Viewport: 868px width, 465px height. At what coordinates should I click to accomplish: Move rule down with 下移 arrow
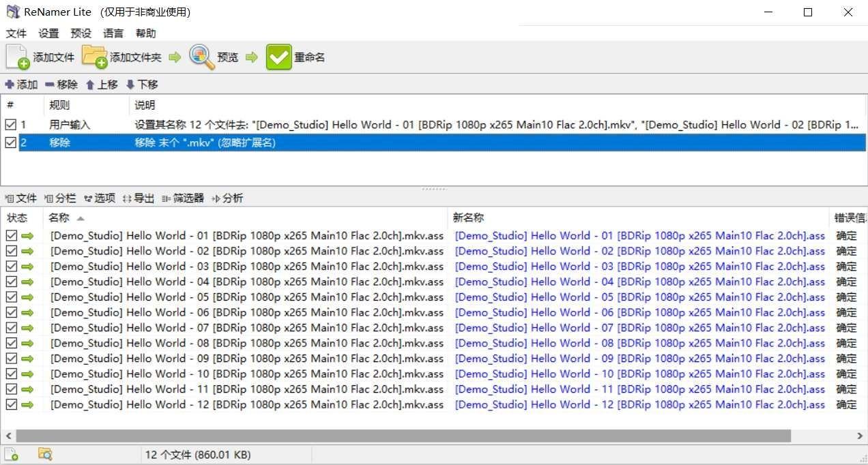click(x=130, y=85)
